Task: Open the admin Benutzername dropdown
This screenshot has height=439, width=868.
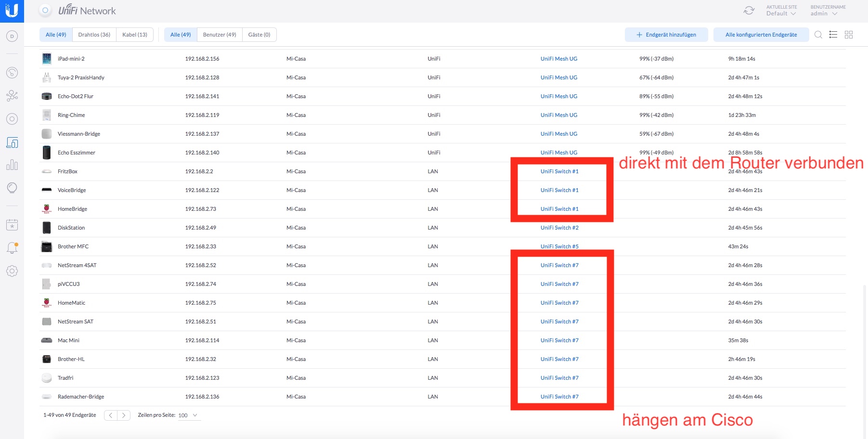Action: point(824,13)
